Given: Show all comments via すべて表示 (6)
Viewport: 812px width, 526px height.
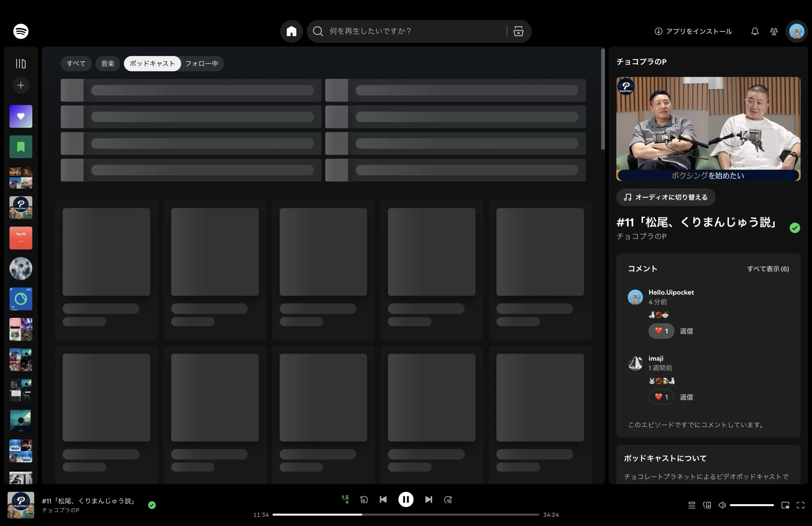Looking at the screenshot, I should (768, 269).
